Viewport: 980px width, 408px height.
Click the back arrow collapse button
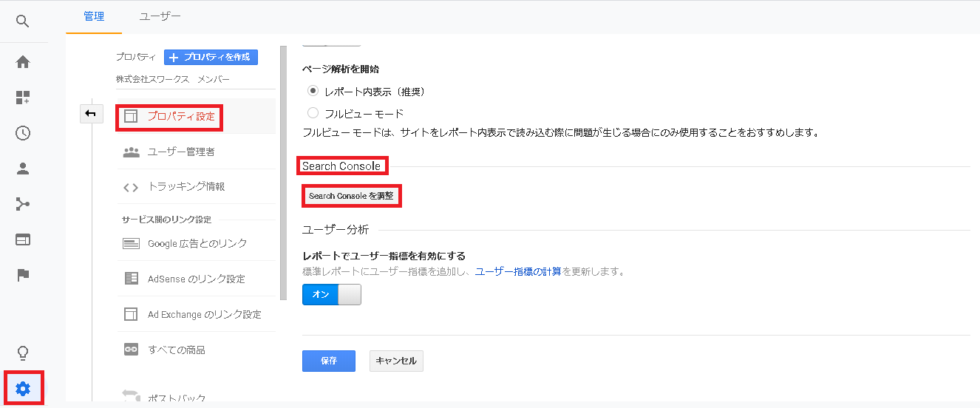coord(91,113)
